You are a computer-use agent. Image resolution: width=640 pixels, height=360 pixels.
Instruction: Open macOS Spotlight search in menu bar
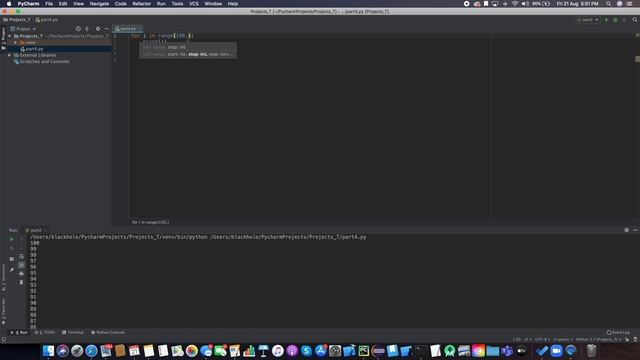point(609,4)
